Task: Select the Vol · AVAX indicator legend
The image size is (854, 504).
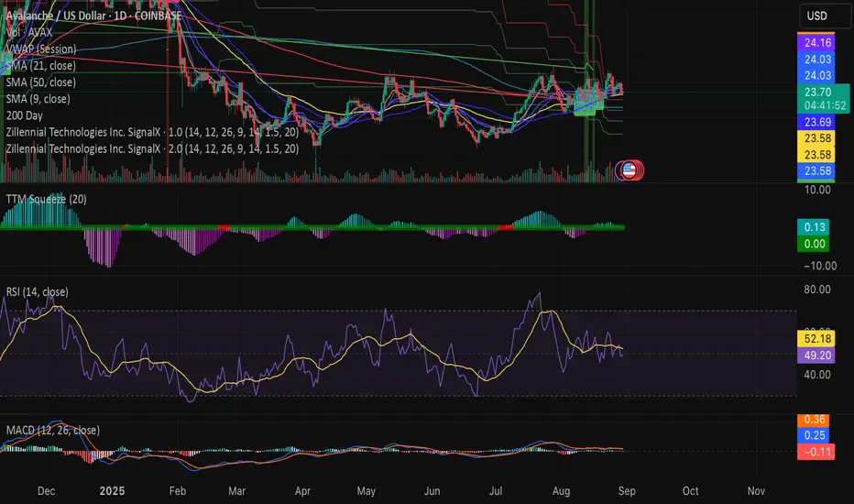Action: [29, 32]
